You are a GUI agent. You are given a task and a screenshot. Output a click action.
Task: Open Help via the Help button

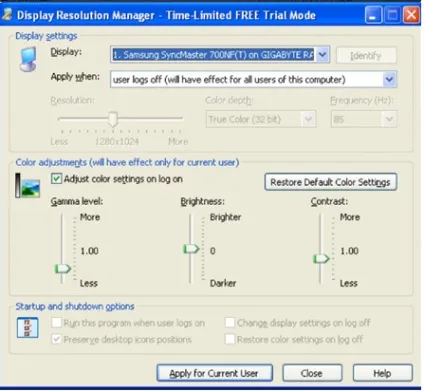coord(382,373)
